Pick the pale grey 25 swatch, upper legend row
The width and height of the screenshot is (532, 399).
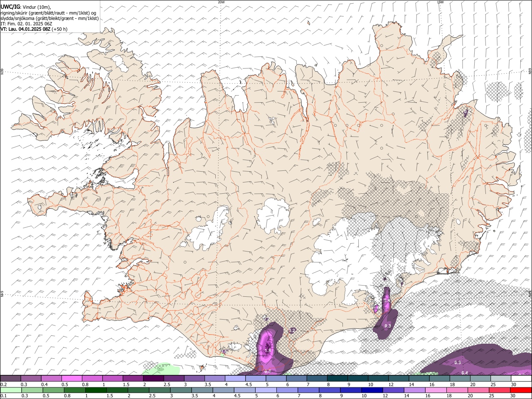[501, 379]
